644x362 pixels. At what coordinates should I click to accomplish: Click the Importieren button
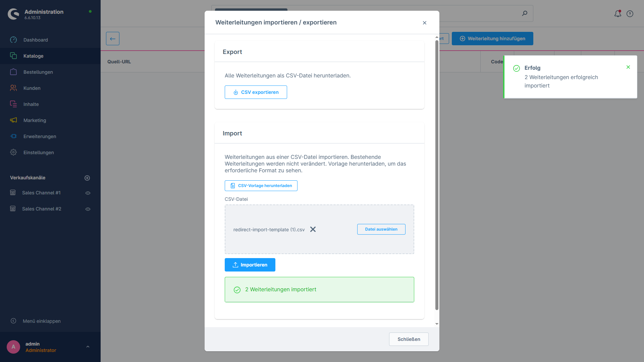(x=250, y=265)
